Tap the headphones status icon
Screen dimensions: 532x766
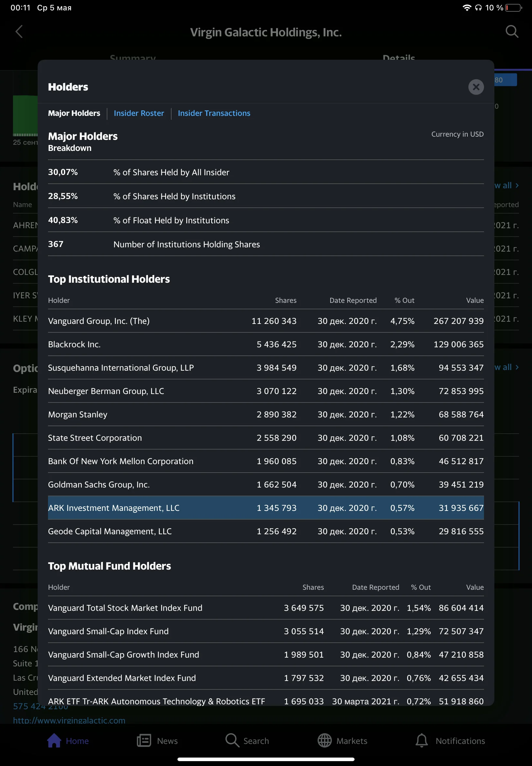click(478, 8)
